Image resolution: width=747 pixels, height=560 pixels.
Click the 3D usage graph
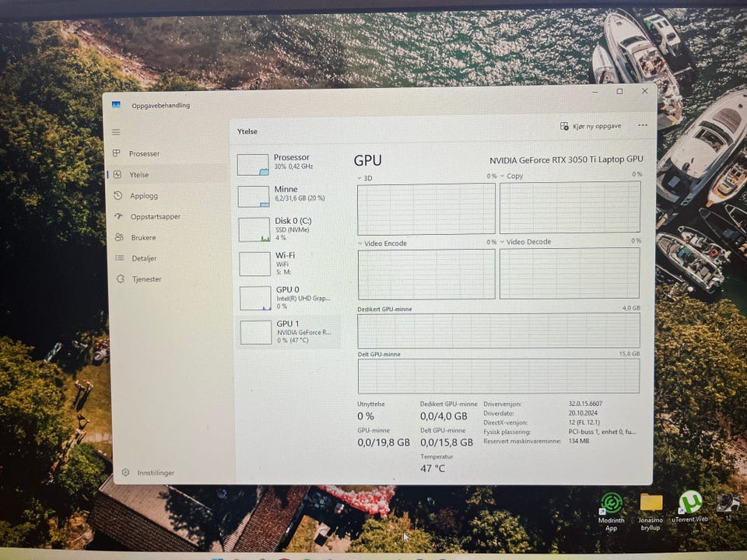click(426, 209)
